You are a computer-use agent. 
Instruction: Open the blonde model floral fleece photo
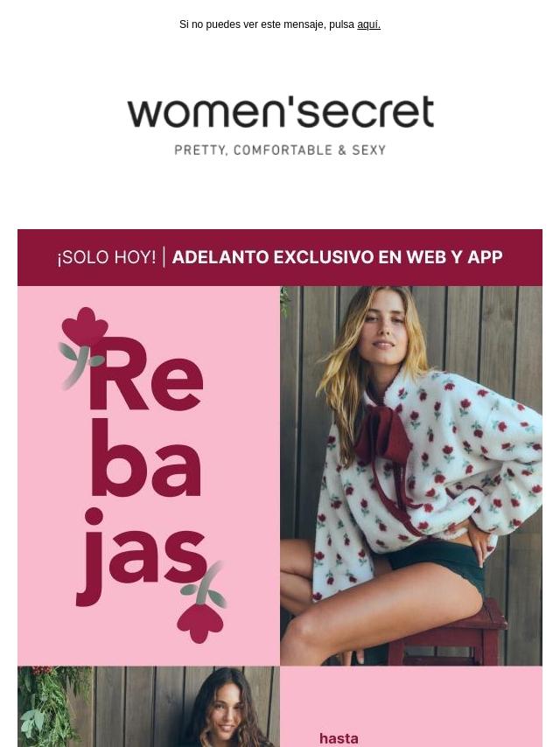[411, 476]
